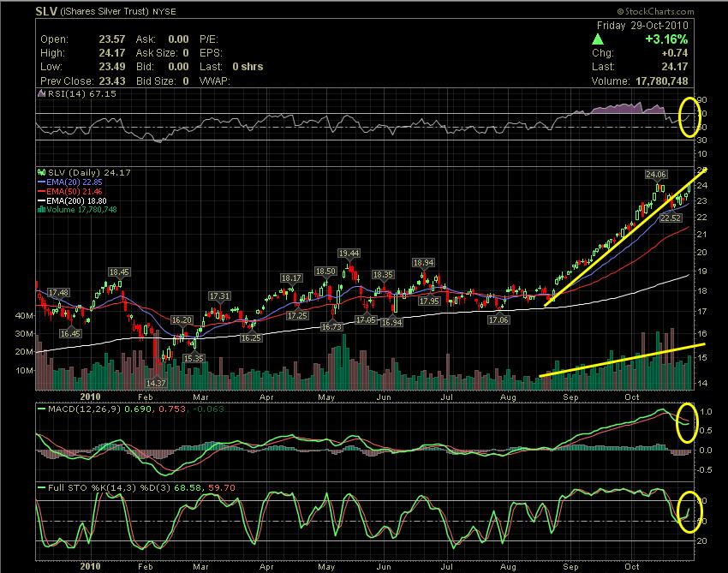Click the Bid value 0.00
Viewport: 728px width, 573px height.
click(x=178, y=67)
